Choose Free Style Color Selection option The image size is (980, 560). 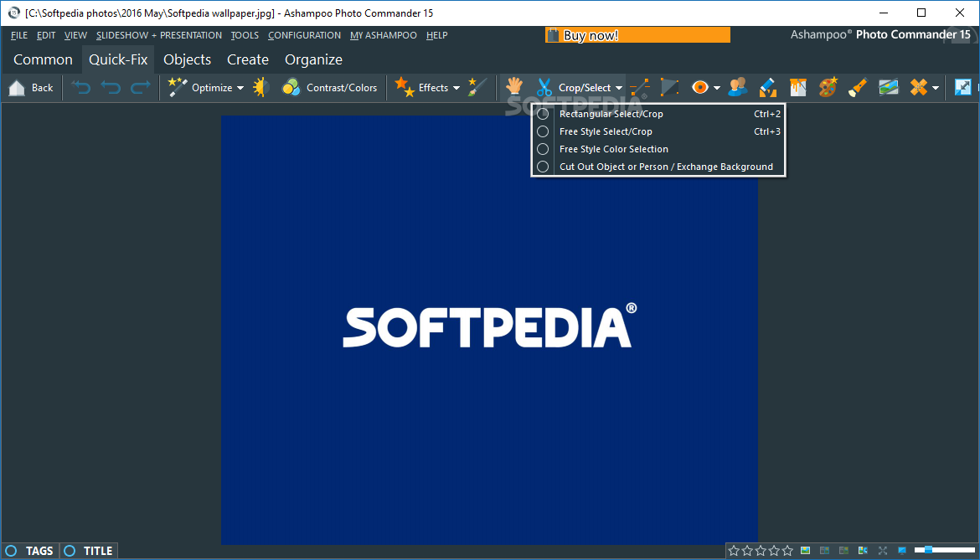pyautogui.click(x=658, y=149)
